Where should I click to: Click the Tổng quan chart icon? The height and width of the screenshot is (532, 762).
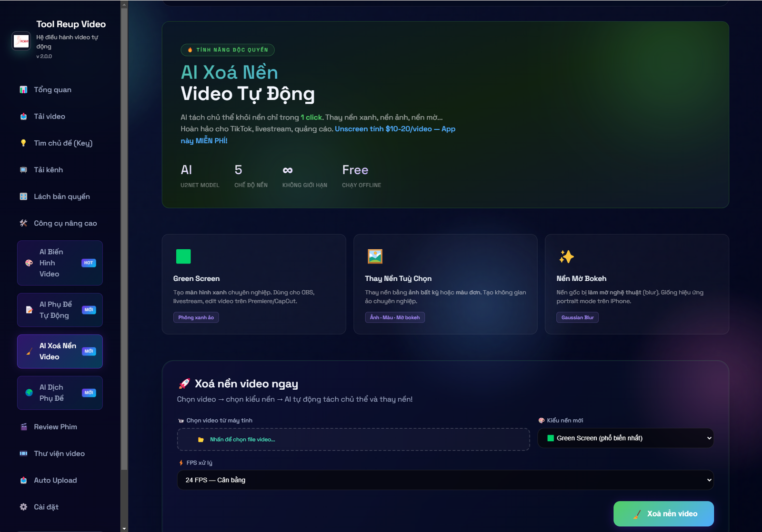tap(23, 90)
